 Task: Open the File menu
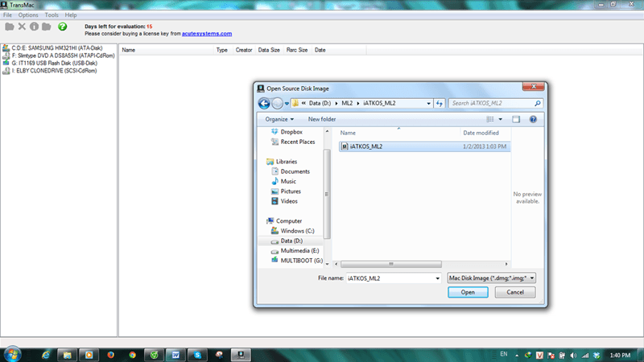[7, 15]
